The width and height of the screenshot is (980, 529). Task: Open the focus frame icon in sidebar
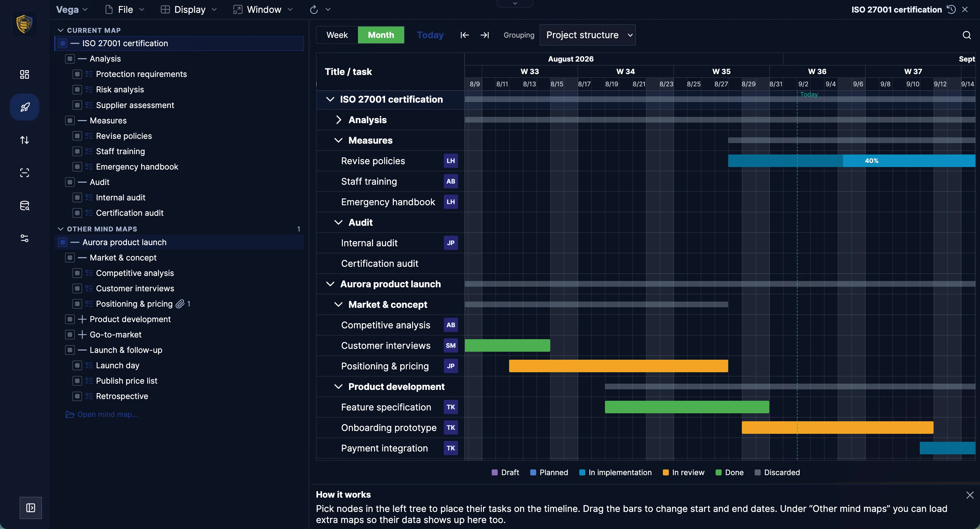click(24, 173)
